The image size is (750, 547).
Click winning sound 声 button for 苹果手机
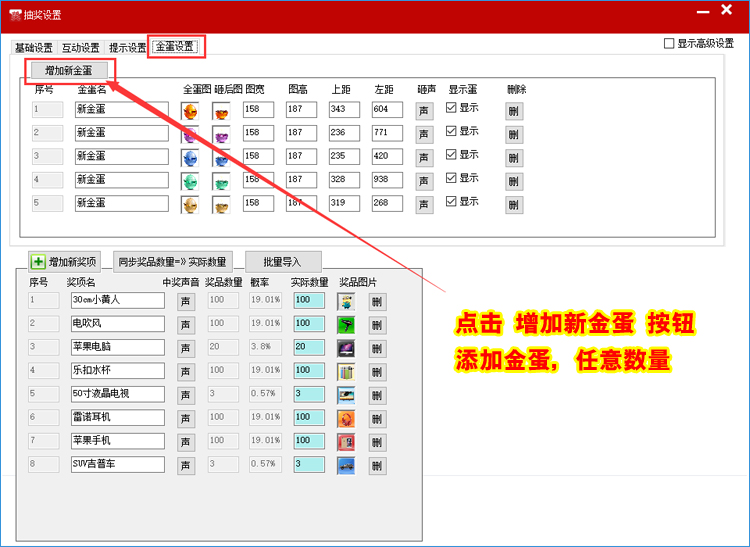click(x=186, y=442)
